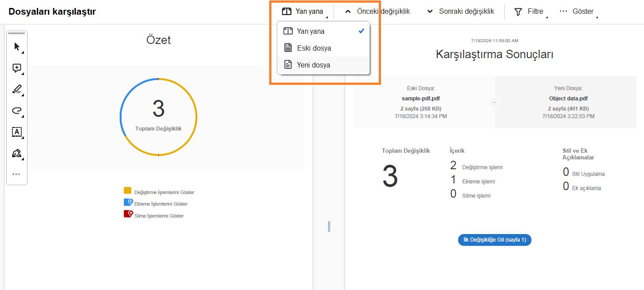The image size is (644, 290).
Task: Open the Add Comment tool
Action: [x=16, y=68]
